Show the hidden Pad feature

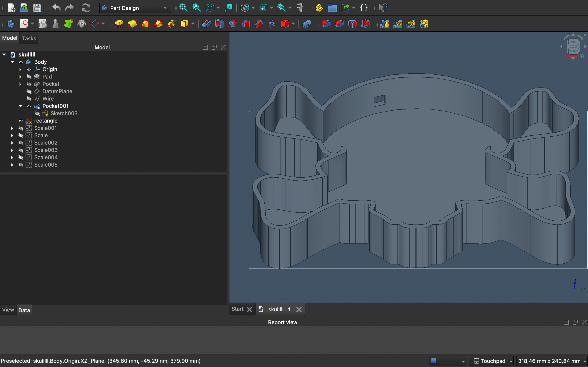[x=29, y=77]
